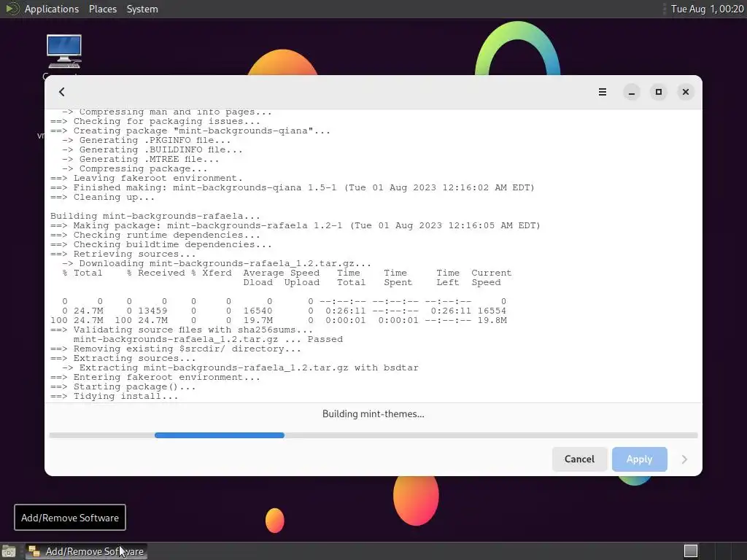Click the workspace switcher box in the bottom panel
The width and height of the screenshot is (747, 560).
click(691, 551)
